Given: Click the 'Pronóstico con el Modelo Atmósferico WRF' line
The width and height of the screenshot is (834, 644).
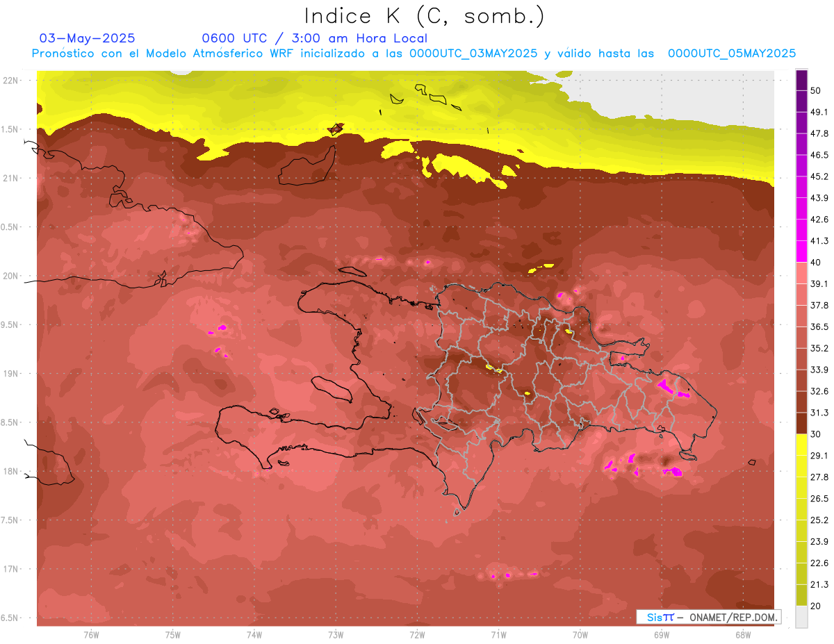Looking at the screenshot, I should [x=414, y=53].
